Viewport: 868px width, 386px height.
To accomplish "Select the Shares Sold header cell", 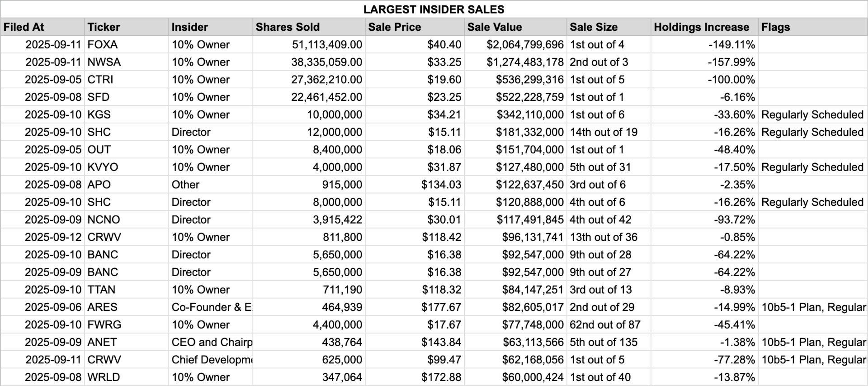I will pos(309,27).
